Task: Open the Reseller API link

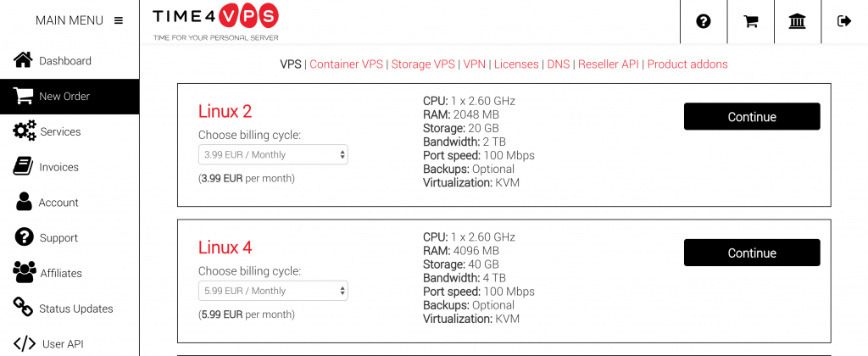Action: (x=607, y=64)
